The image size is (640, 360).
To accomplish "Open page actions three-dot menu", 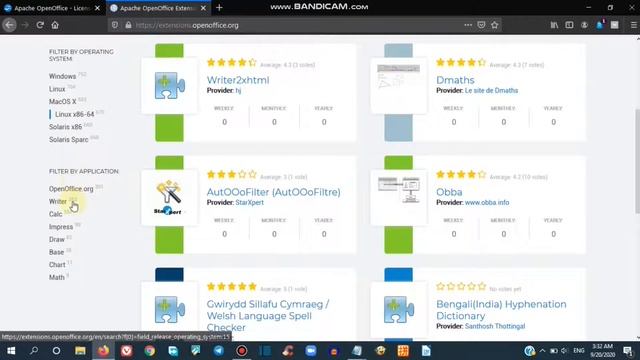I will click(x=468, y=25).
